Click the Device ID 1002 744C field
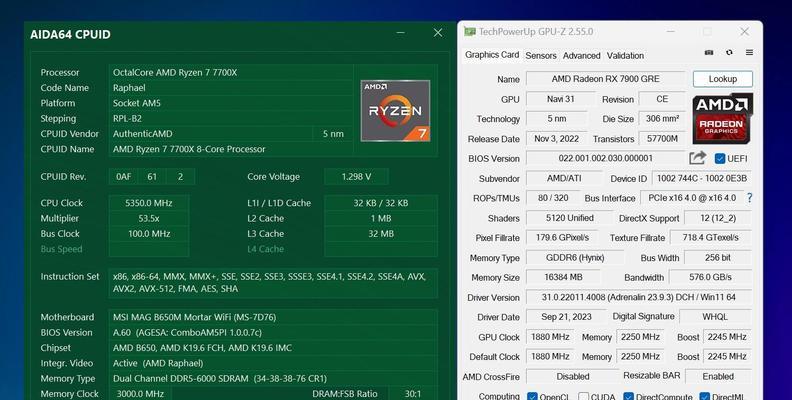 [x=702, y=178]
